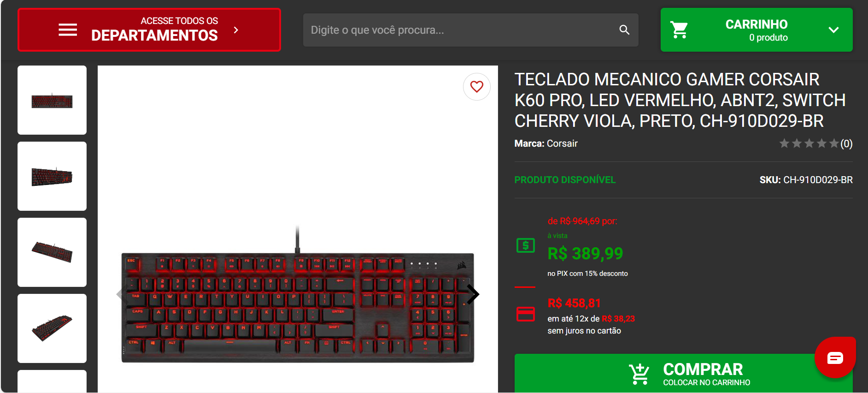The image size is (868, 393).
Task: Select the second angled keyboard thumbnail
Action: tap(52, 176)
